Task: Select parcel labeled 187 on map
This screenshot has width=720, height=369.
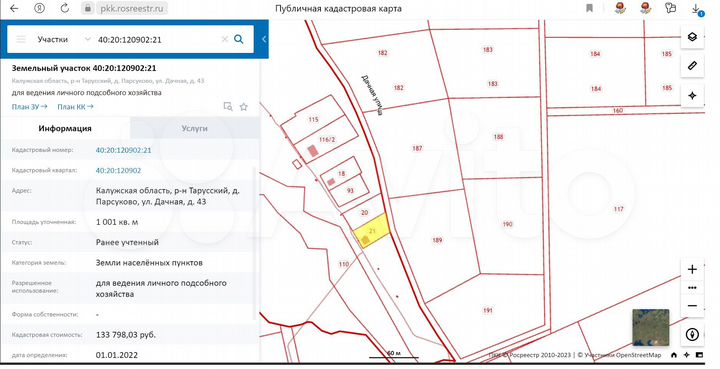Action: click(417, 148)
